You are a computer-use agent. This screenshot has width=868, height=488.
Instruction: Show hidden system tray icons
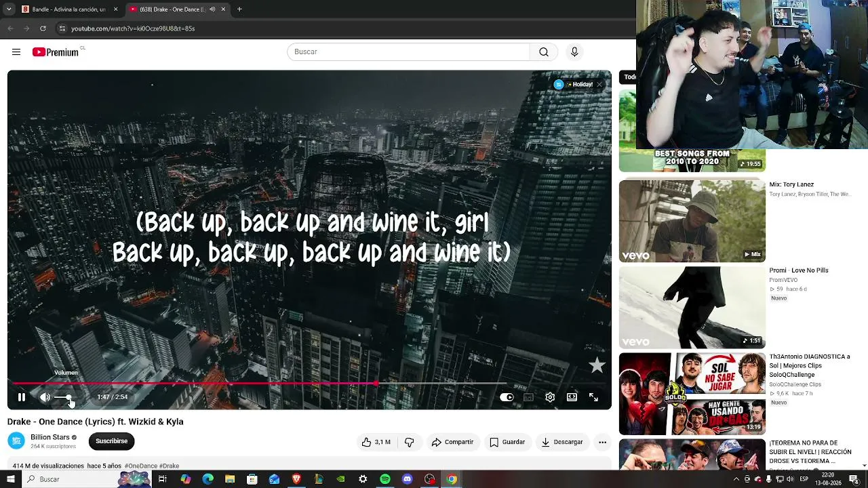coord(736,479)
